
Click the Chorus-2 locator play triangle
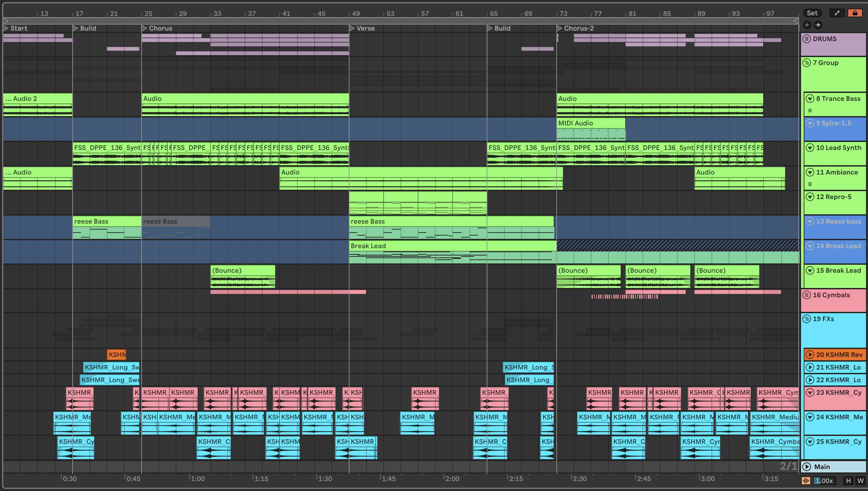point(559,28)
